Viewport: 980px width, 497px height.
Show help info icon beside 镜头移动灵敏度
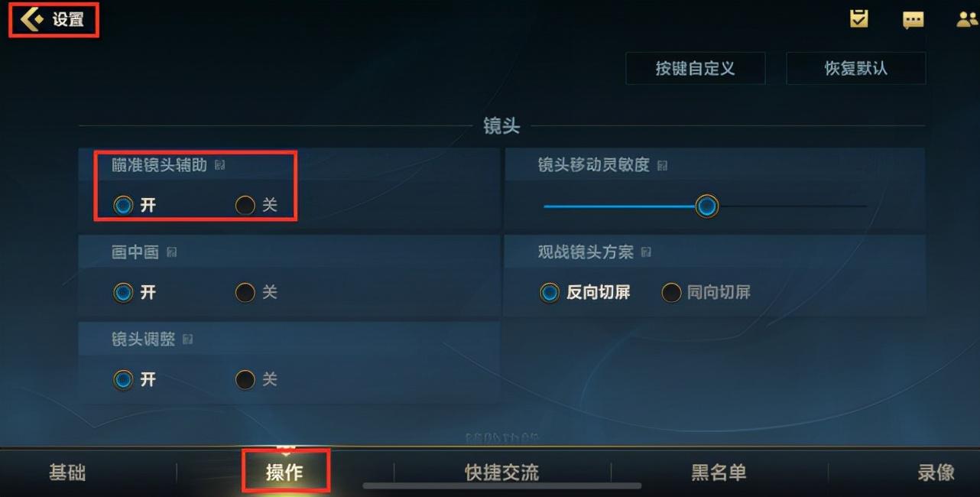tap(662, 165)
